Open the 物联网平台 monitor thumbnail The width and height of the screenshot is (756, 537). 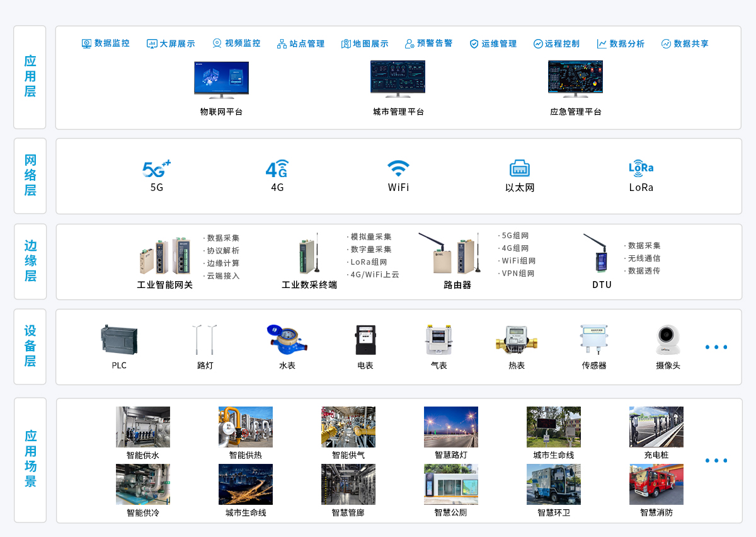[x=221, y=79]
